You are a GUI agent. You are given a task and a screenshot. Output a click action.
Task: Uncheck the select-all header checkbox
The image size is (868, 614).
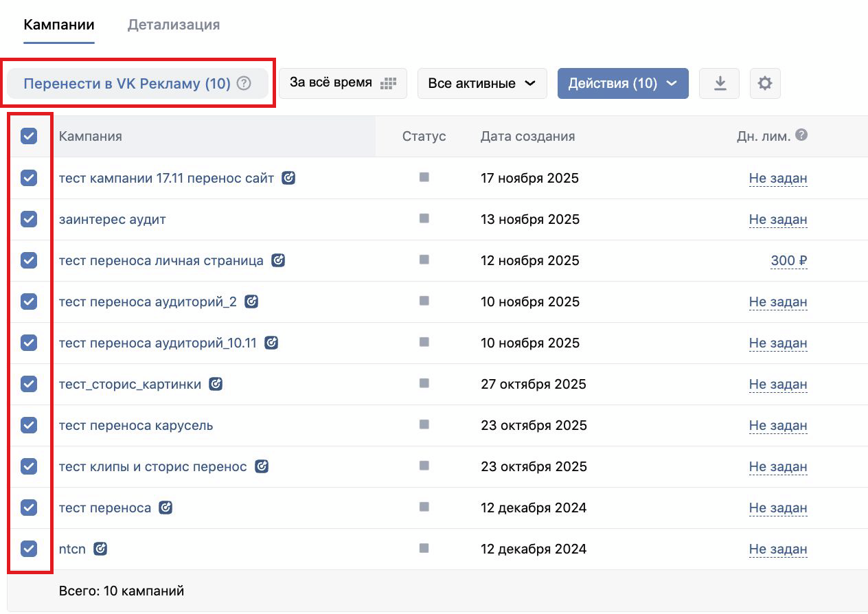pos(29,136)
